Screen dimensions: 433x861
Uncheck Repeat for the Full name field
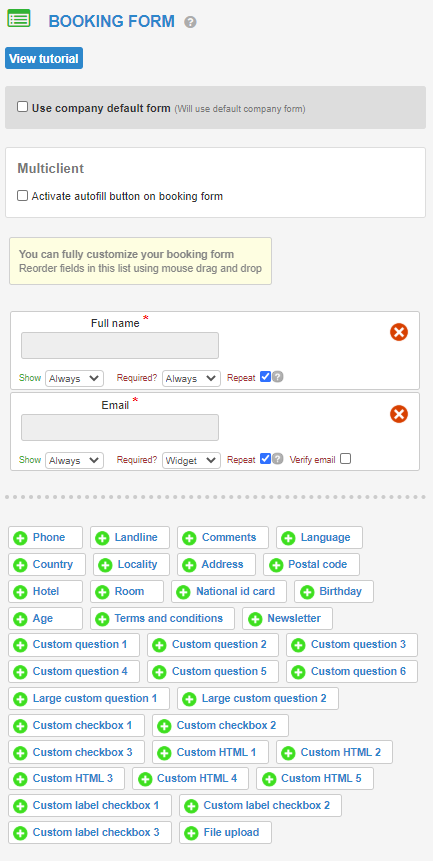click(x=266, y=377)
